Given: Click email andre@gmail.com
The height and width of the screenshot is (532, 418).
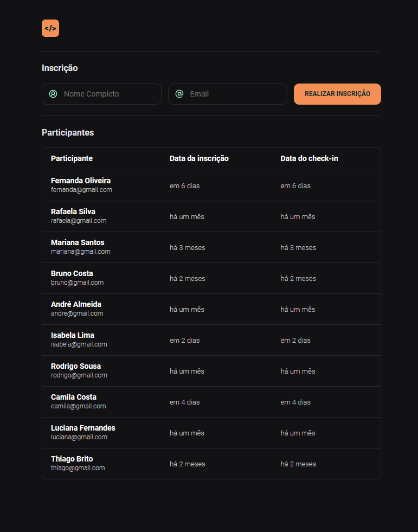Looking at the screenshot, I should 77,313.
